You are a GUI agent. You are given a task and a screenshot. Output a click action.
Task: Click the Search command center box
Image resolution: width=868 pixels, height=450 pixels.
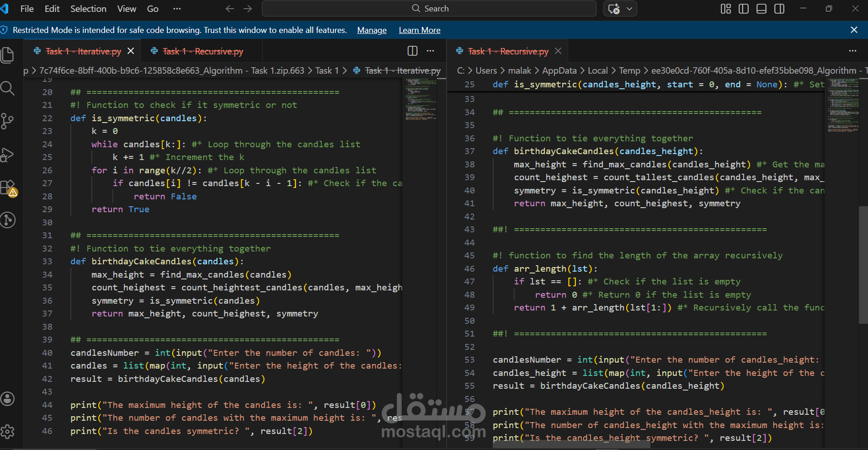[429, 9]
